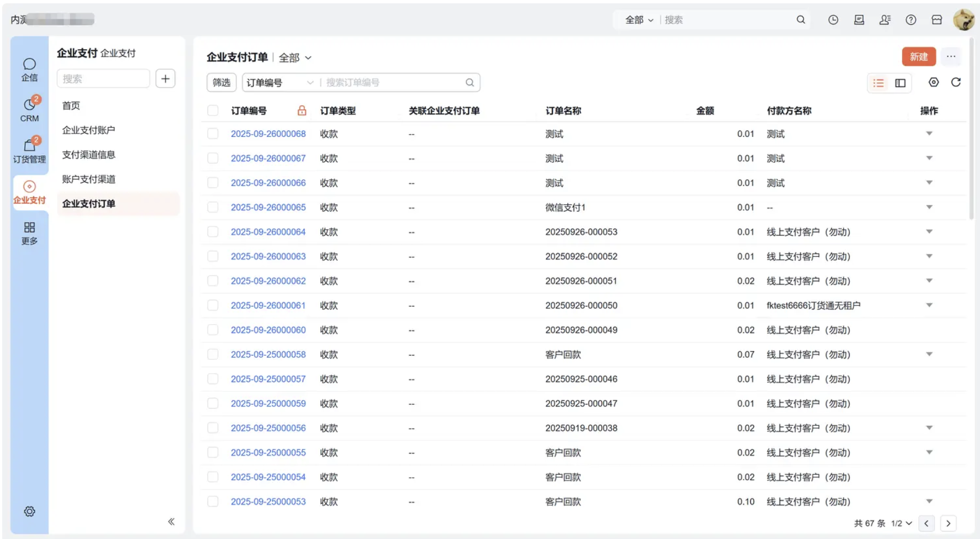Click the 搜索订单编号 search input

(x=392, y=83)
